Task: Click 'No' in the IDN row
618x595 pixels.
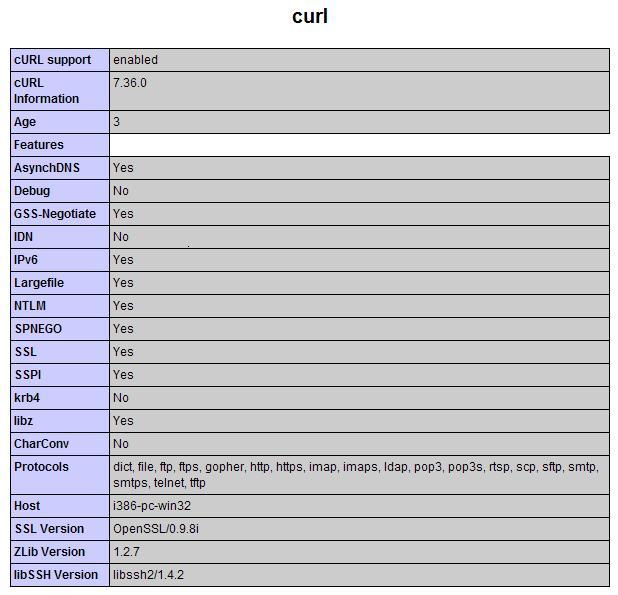Action: pos(121,237)
